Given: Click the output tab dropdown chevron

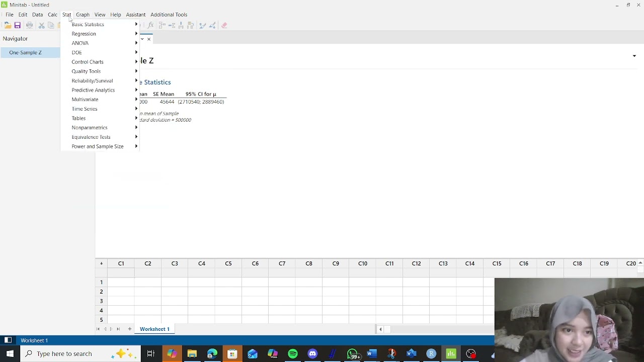Looking at the screenshot, I should (x=142, y=39).
